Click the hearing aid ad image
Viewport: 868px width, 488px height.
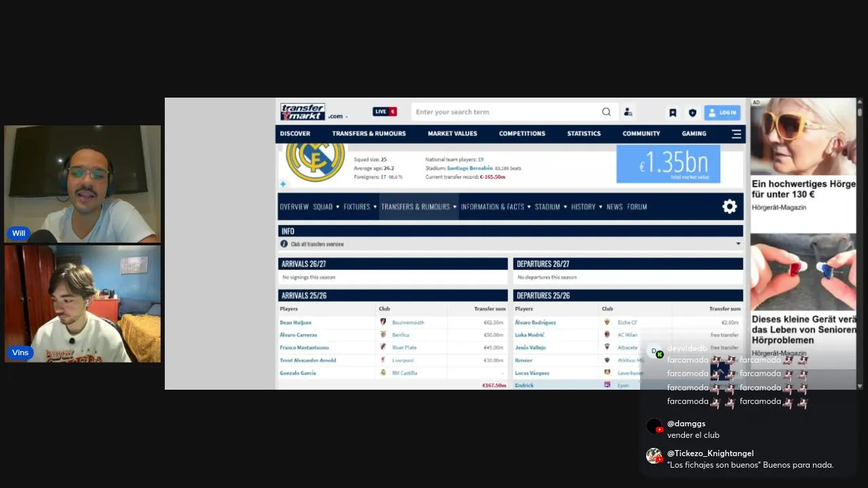pos(803,271)
